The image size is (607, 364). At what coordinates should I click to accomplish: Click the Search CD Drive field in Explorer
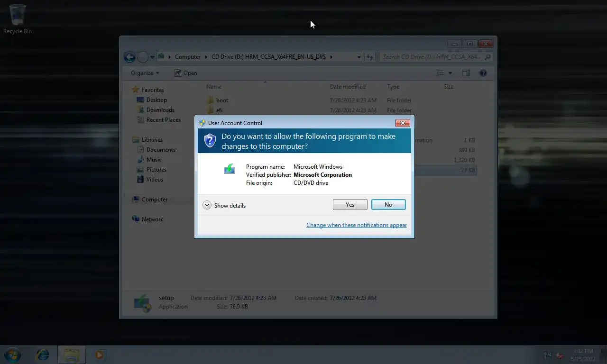[x=436, y=57]
